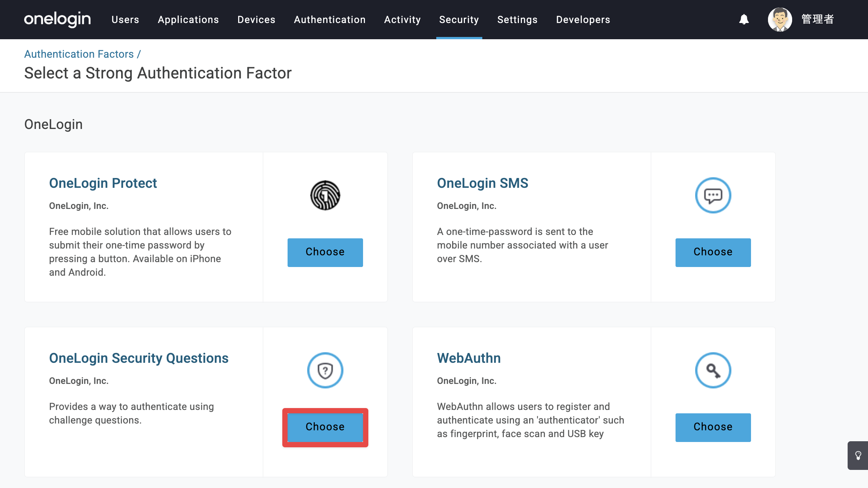
Task: Click the user avatar picture
Action: (780, 19)
